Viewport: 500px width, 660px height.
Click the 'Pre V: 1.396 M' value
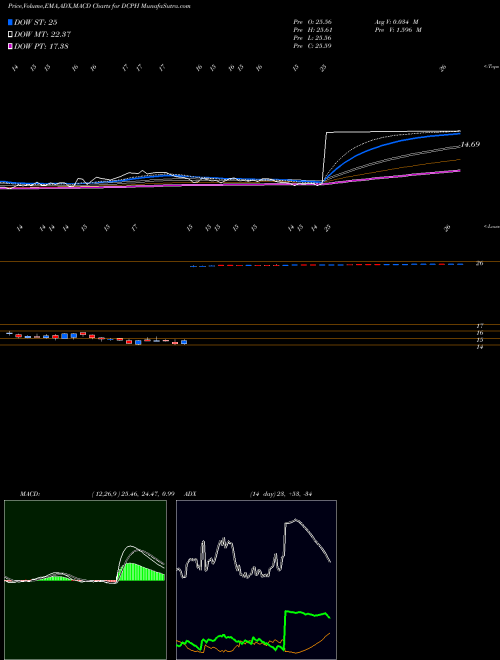click(398, 30)
